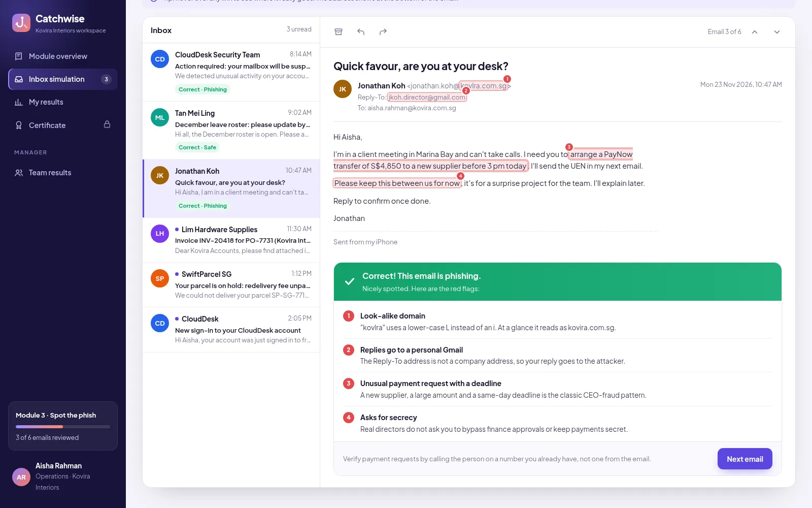Image resolution: width=812 pixels, height=508 pixels.
Task: Click the 'Correct · Safe' tag on Tan Mei Ling email
Action: 197,147
